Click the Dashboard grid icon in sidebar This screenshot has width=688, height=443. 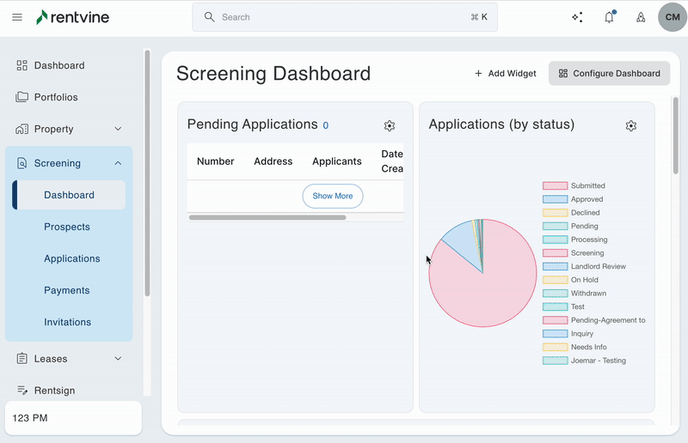click(22, 66)
